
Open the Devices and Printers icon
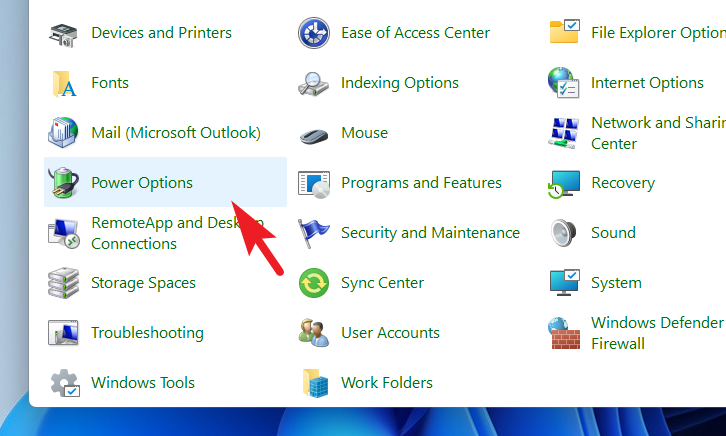click(x=63, y=34)
